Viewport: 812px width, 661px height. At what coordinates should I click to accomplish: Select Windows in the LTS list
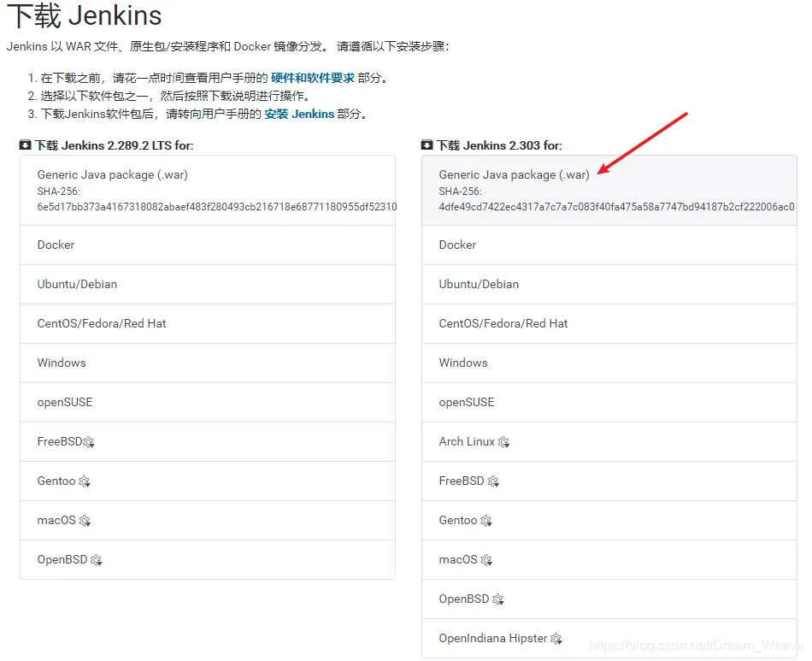[x=208, y=363]
